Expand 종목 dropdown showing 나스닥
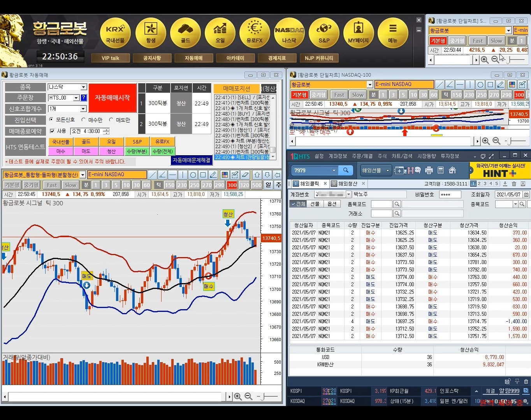Image resolution: width=531 pixels, height=420 pixels. [84, 87]
